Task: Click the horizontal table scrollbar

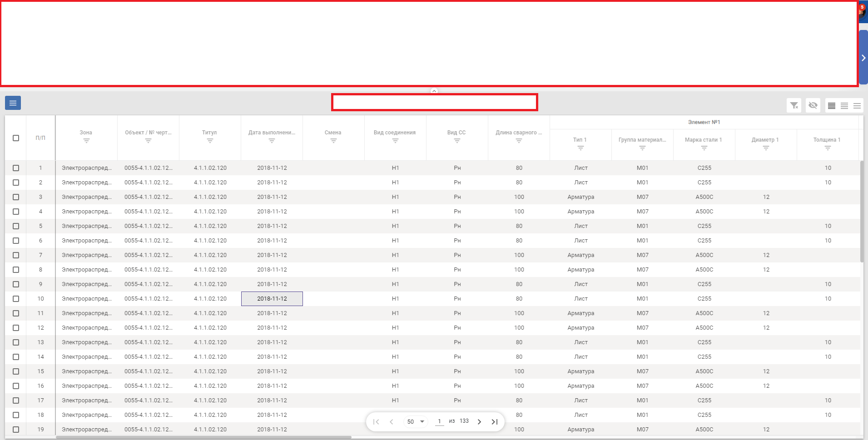Action: click(x=203, y=437)
